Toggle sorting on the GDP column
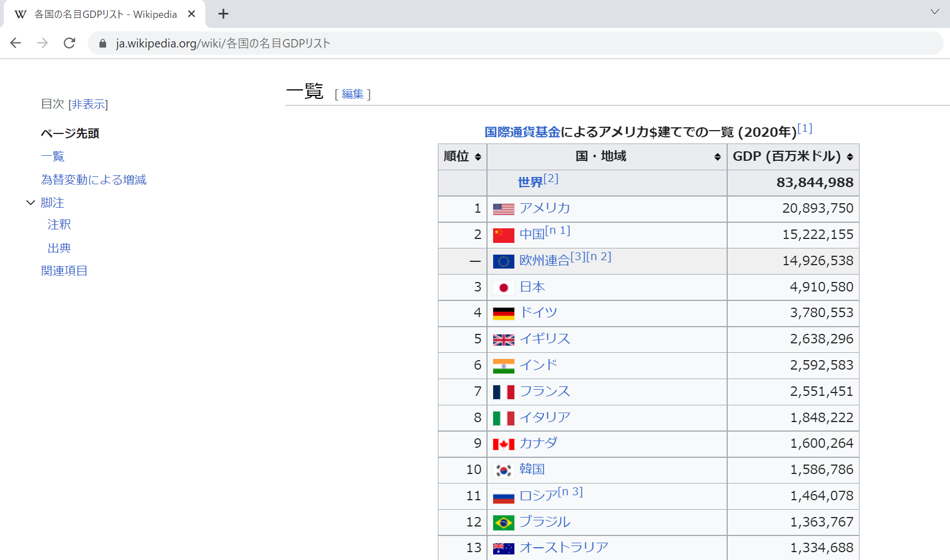This screenshot has width=950, height=560. click(x=850, y=157)
